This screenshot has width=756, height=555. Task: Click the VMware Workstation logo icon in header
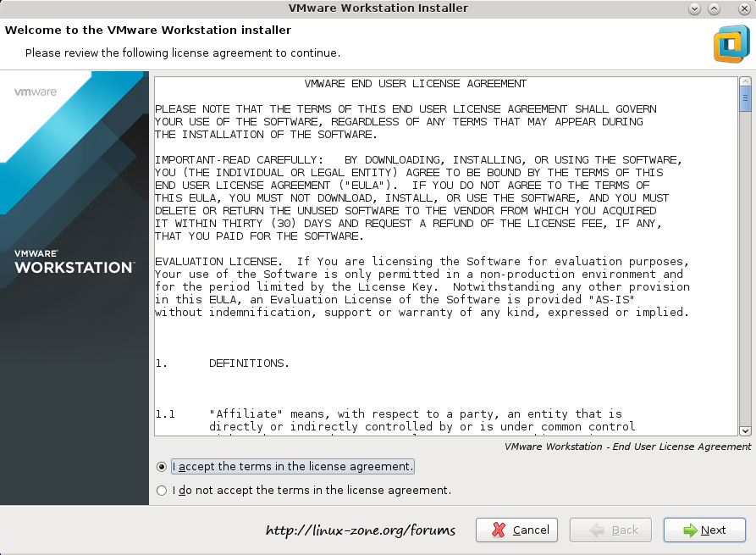[730, 44]
